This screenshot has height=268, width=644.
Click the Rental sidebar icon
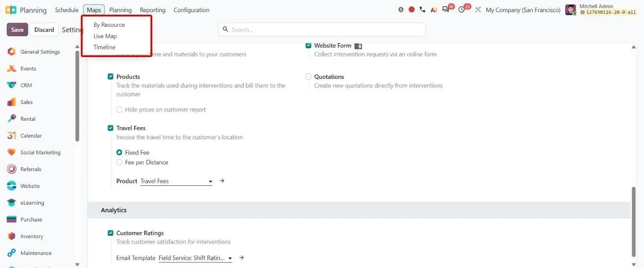click(12, 119)
